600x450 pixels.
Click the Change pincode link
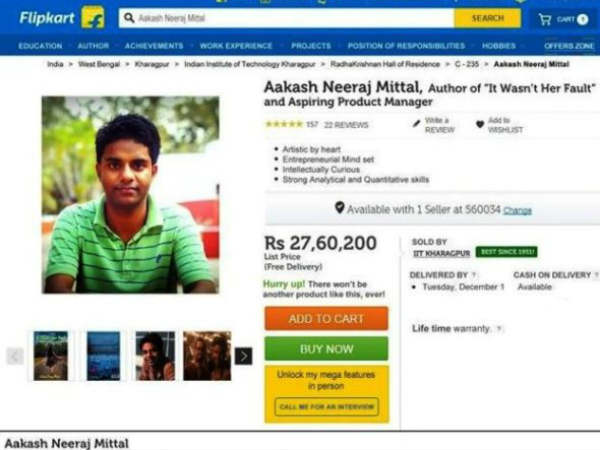pos(517,210)
